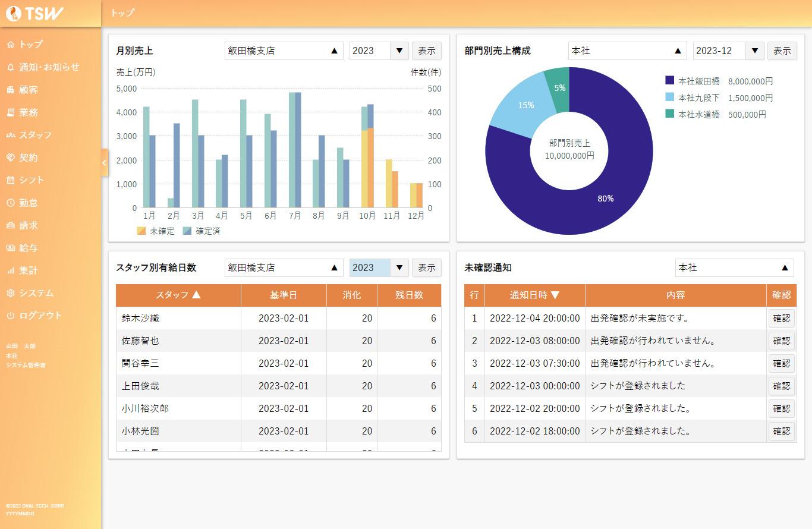Collapse the sidebar using the arrow handle

tap(105, 163)
